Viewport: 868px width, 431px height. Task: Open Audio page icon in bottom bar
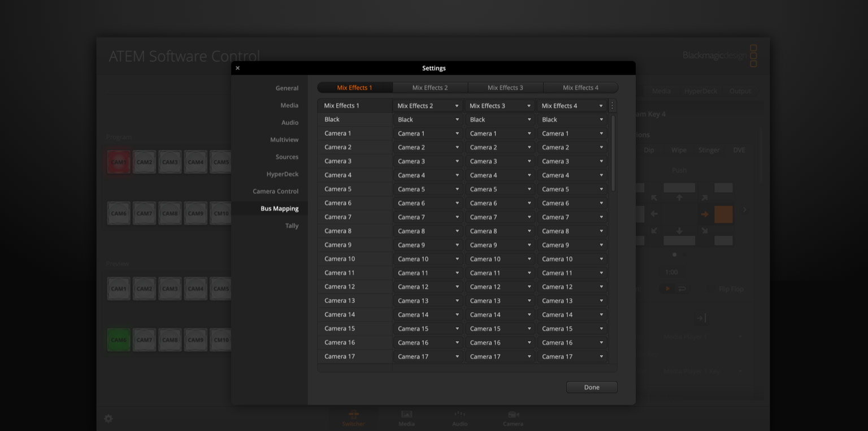[460, 418]
